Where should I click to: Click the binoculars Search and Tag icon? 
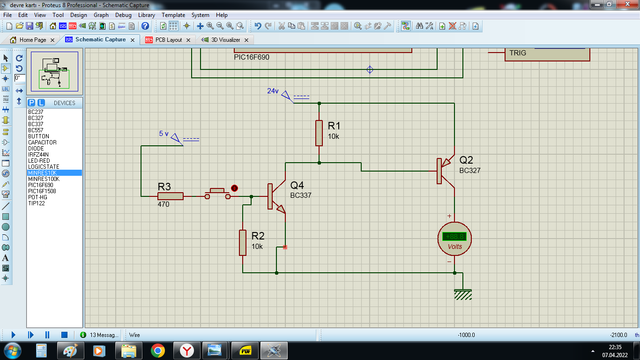click(x=419, y=26)
